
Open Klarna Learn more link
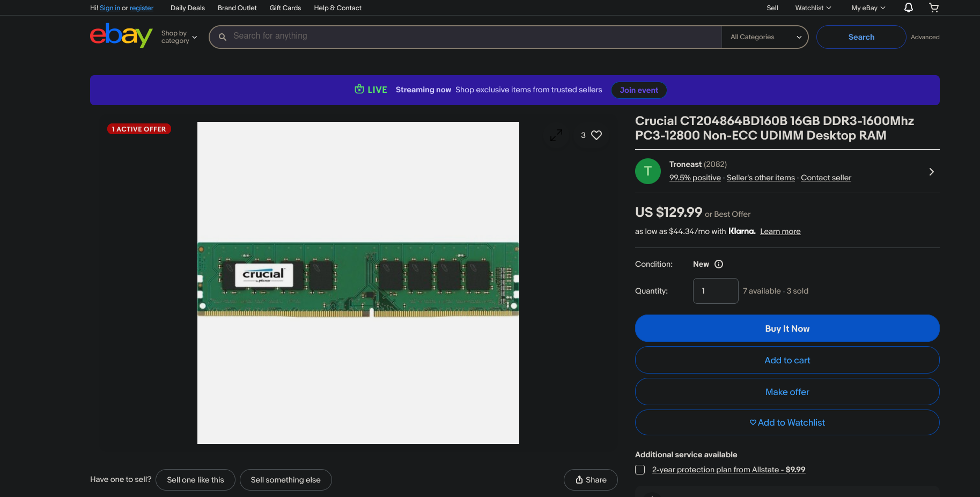780,231
